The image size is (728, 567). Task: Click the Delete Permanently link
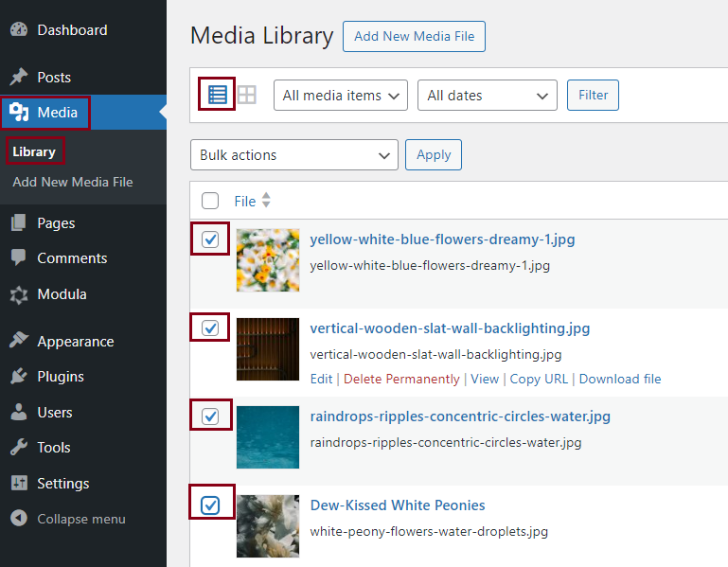401,379
